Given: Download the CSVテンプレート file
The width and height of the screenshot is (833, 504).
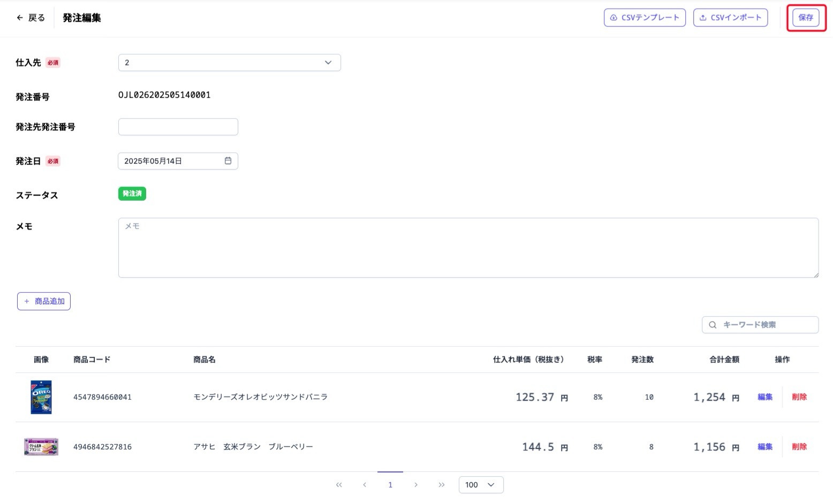Looking at the screenshot, I should click(x=645, y=18).
